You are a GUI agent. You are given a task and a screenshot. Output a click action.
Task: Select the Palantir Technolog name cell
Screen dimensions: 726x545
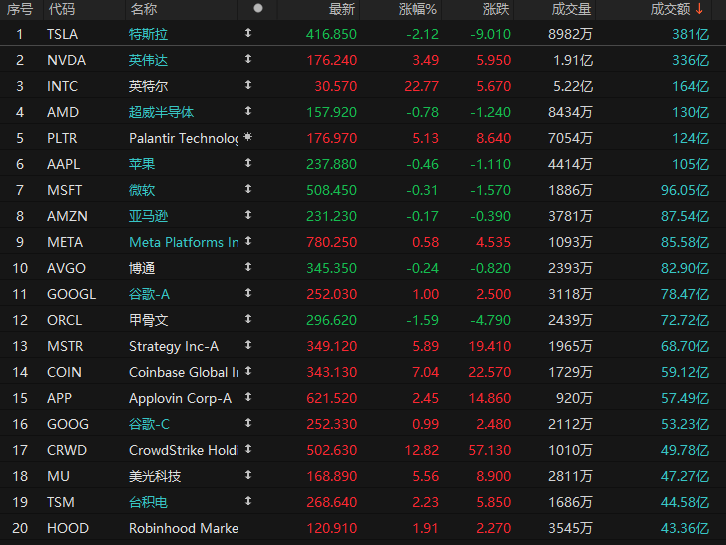(183, 138)
